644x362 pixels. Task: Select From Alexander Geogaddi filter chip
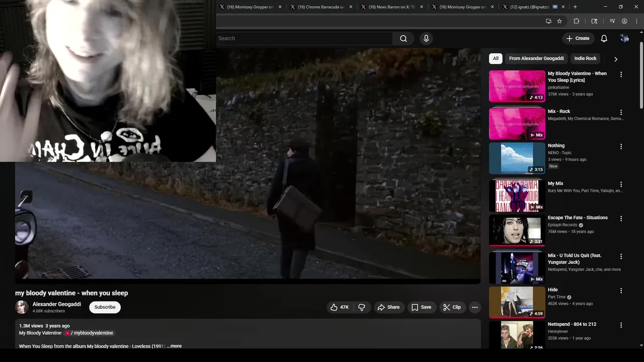click(x=536, y=58)
